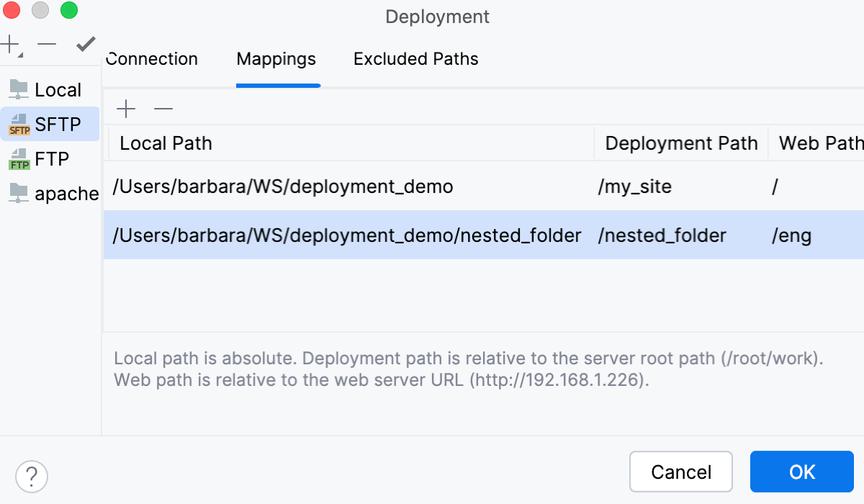Cancel the Deployment dialog
Image resolution: width=864 pixels, height=504 pixels.
680,472
